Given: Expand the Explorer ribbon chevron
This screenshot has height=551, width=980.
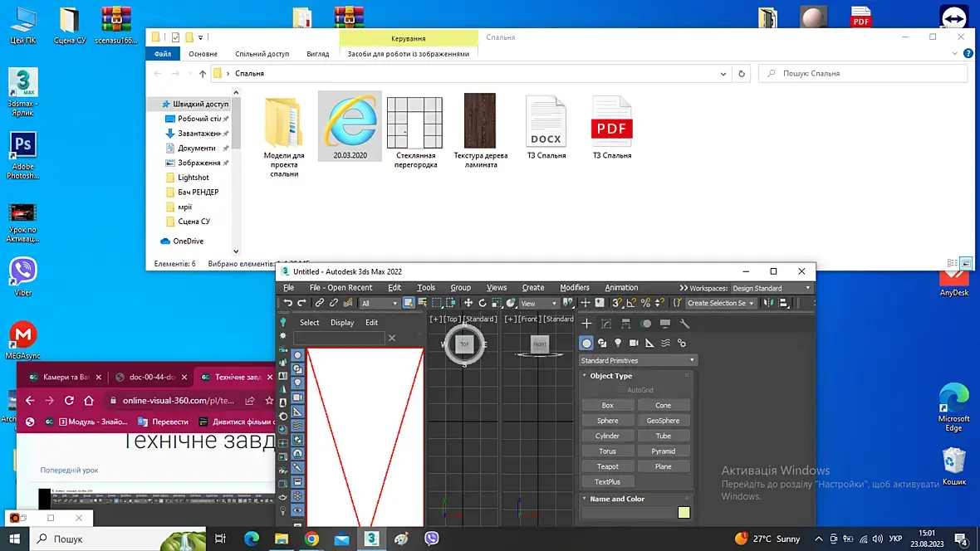Looking at the screenshot, I should click(954, 54).
